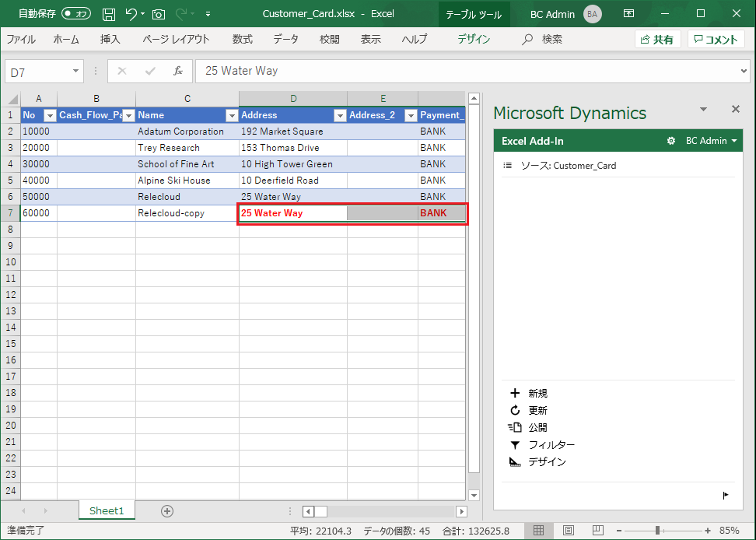
Task: Open the ribbon display options icon
Action: point(628,13)
